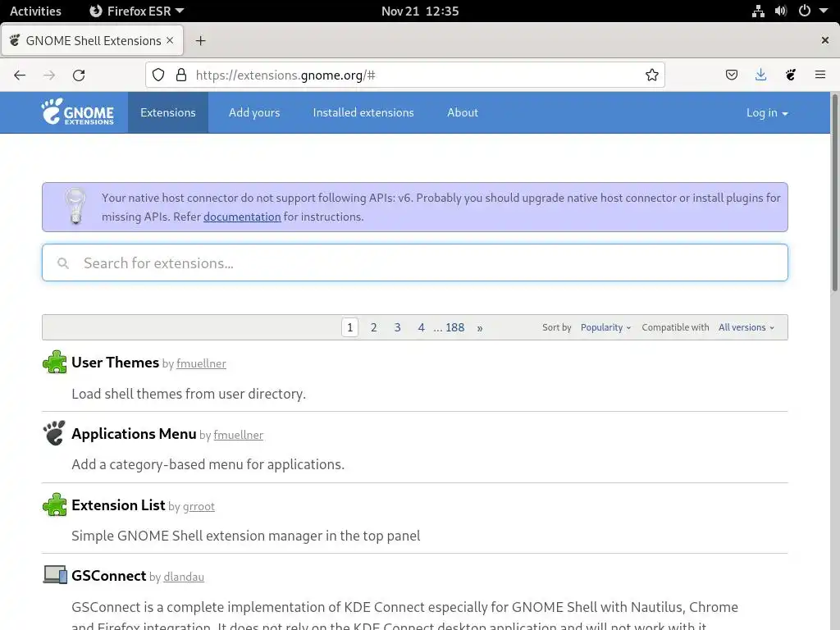Open the volume indicator in top bar
Viewport: 840px width, 630px height.
point(781,11)
